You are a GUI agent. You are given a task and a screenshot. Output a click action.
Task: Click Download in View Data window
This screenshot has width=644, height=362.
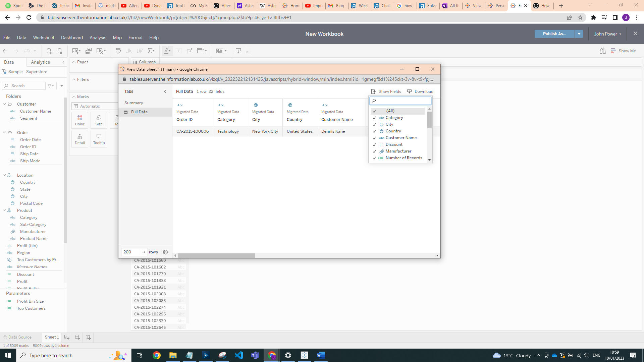(x=420, y=92)
